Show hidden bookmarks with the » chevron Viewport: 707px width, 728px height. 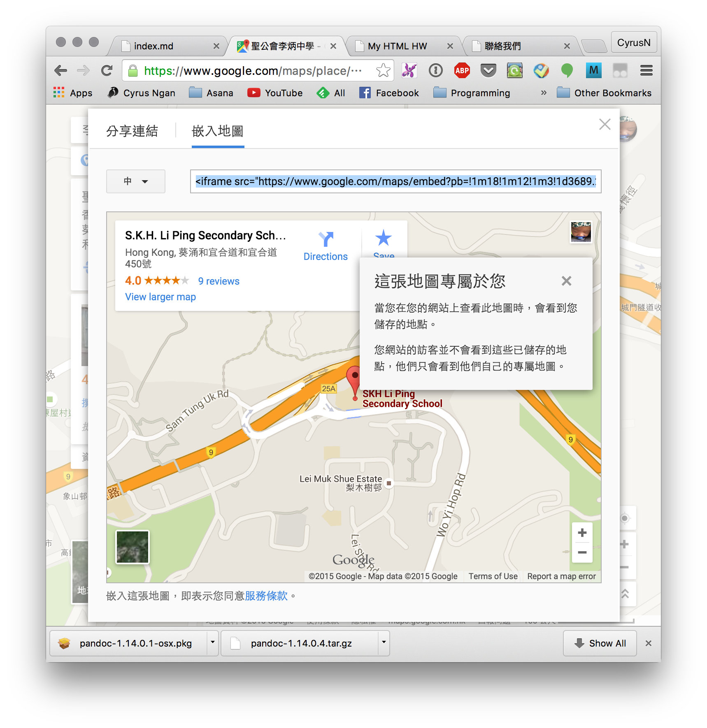point(544,93)
